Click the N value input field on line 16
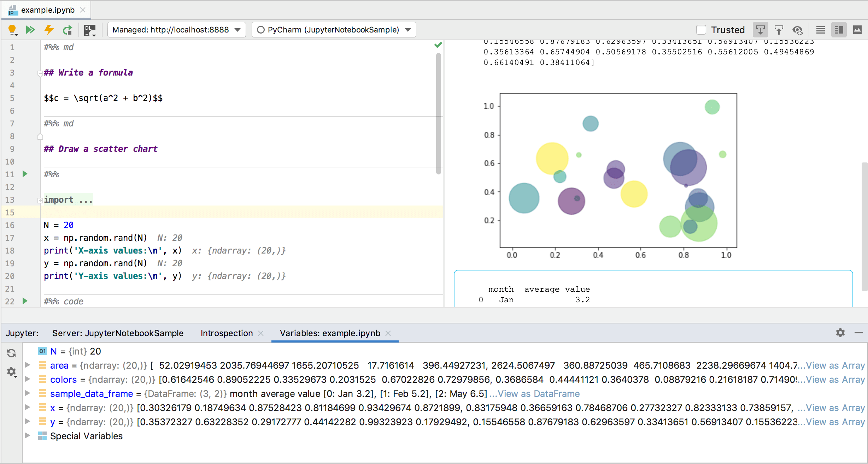The width and height of the screenshot is (868, 464). click(x=69, y=224)
